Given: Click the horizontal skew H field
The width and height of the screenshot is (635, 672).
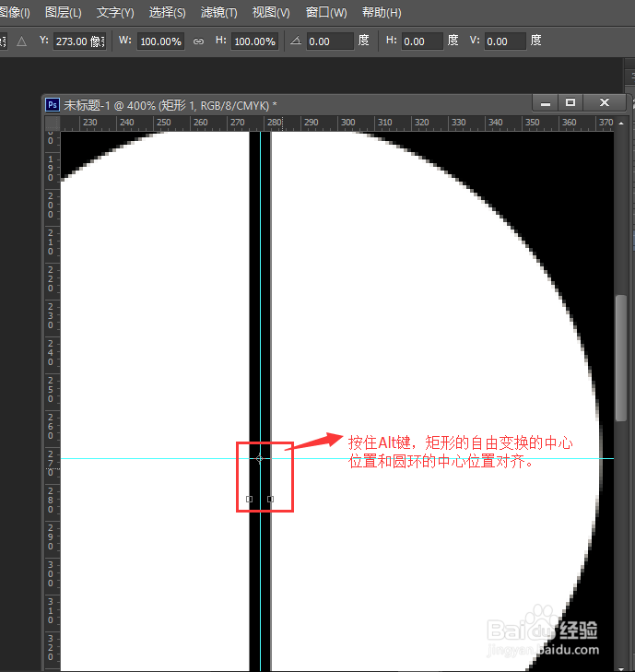Looking at the screenshot, I should click(x=421, y=41).
